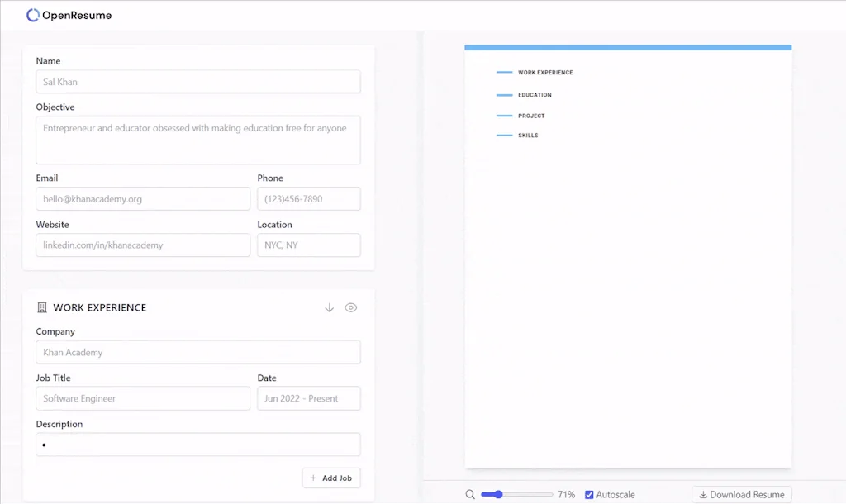This screenshot has width=846, height=504.
Task: Click the Name input field
Action: pyautogui.click(x=197, y=81)
